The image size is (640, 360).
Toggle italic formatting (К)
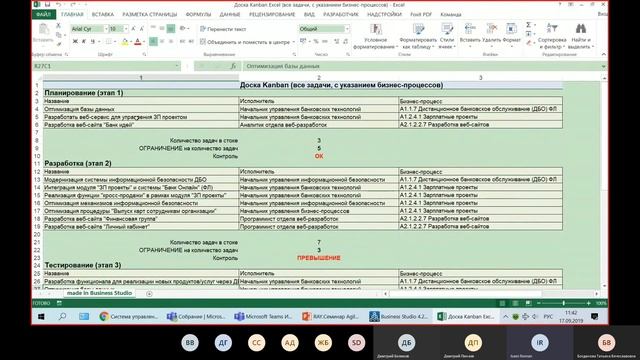84,41
